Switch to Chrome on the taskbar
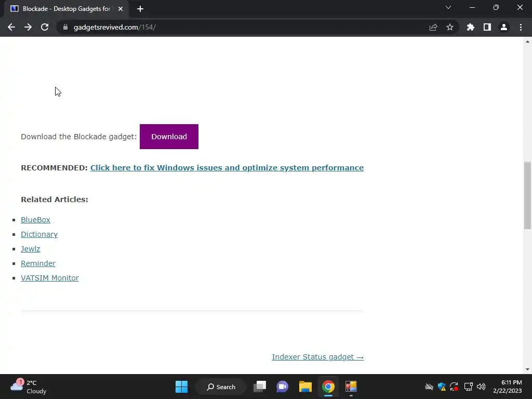The height and width of the screenshot is (399, 532). tap(328, 387)
